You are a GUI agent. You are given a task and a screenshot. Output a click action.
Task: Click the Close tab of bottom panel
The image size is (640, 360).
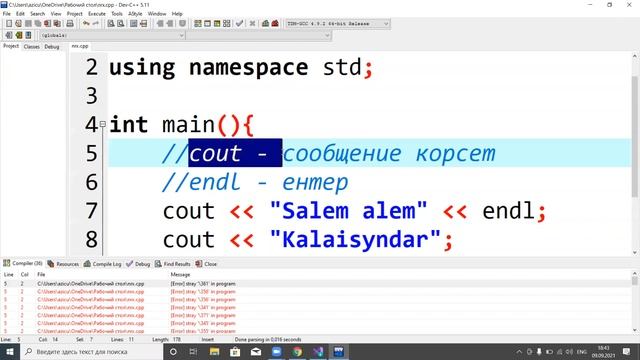206,264
